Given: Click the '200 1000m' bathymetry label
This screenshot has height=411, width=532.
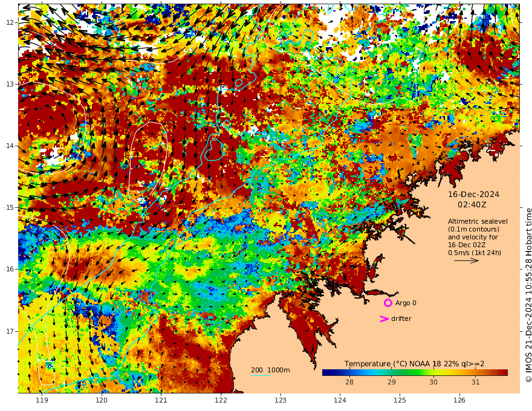Looking at the screenshot, I should (270, 370).
